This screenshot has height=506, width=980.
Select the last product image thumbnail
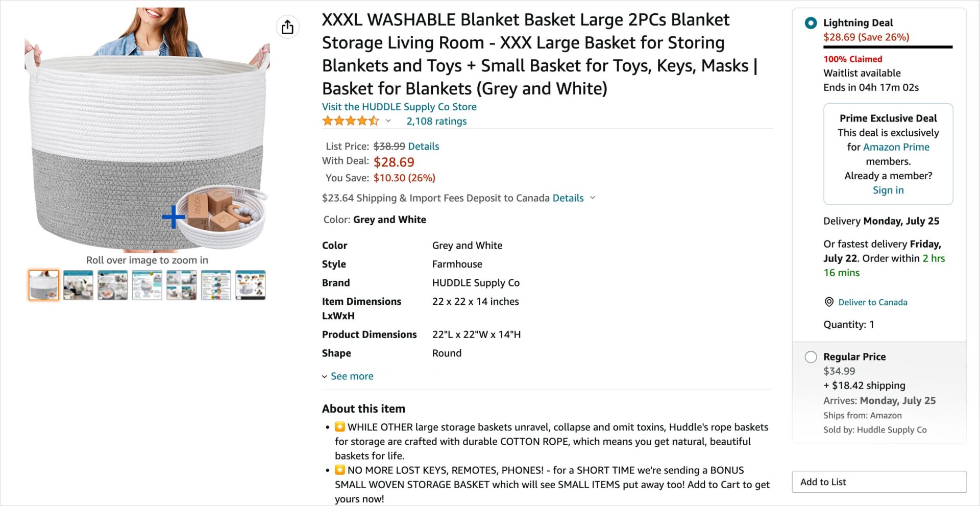point(251,284)
